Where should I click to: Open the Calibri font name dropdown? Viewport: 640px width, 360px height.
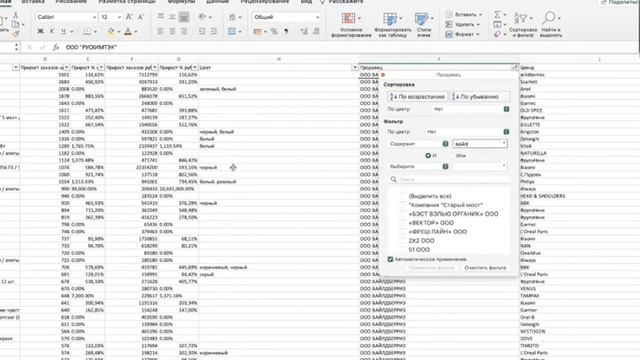point(94,17)
